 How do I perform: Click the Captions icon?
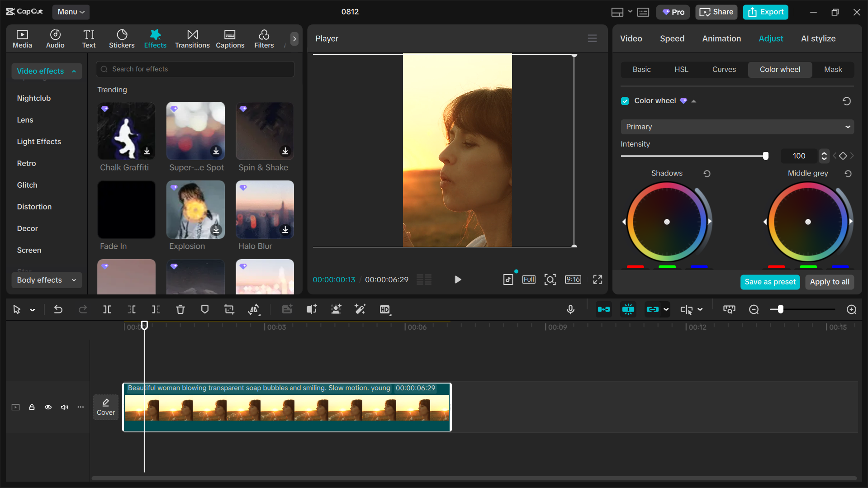pos(230,38)
